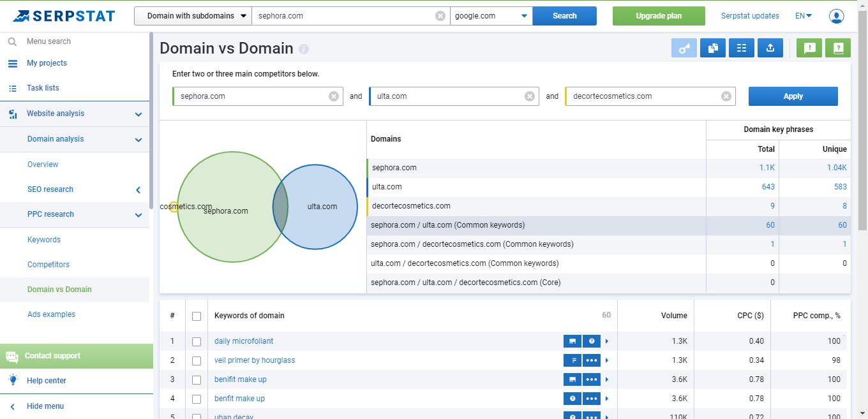868x419 pixels.
Task: Open the column list view icon button
Action: tap(742, 48)
